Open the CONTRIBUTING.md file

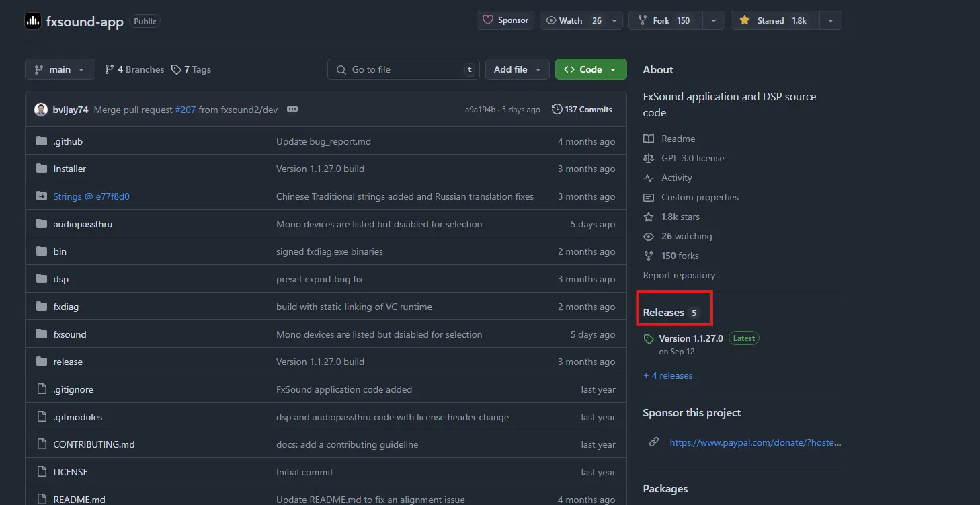(x=94, y=444)
